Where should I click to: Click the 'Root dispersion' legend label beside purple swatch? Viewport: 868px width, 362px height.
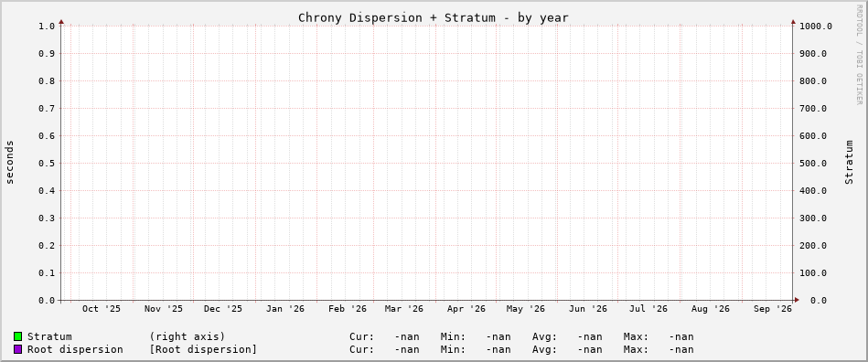[x=75, y=350]
